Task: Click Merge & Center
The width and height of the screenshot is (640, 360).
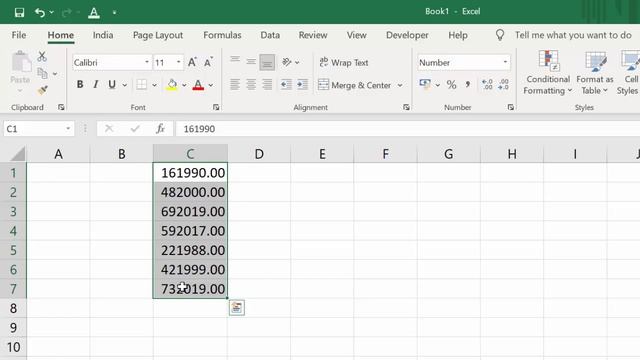Action: pyautogui.click(x=355, y=85)
